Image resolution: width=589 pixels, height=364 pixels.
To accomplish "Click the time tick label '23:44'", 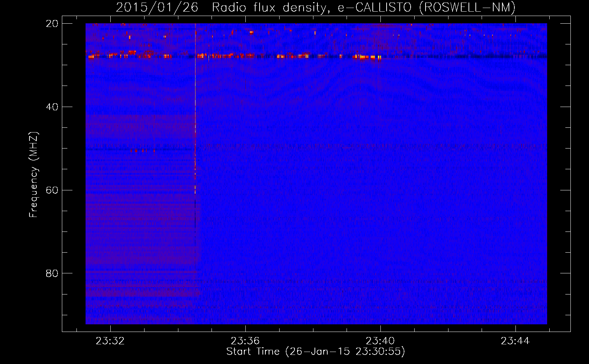I will (x=515, y=341).
